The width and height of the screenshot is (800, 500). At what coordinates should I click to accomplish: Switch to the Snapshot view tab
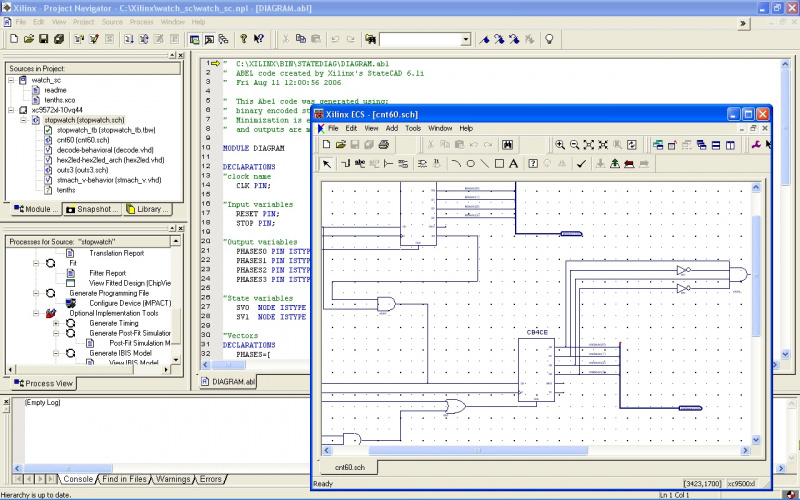click(x=92, y=209)
